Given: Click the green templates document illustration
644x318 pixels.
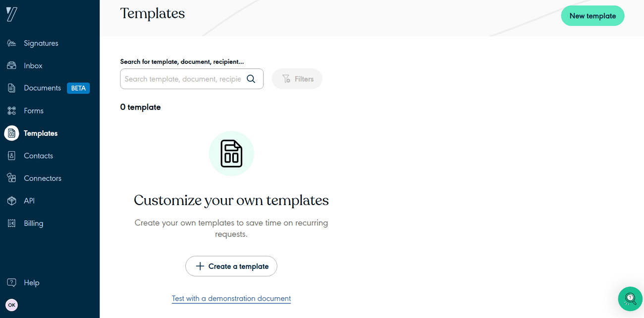Looking at the screenshot, I should pyautogui.click(x=231, y=154).
